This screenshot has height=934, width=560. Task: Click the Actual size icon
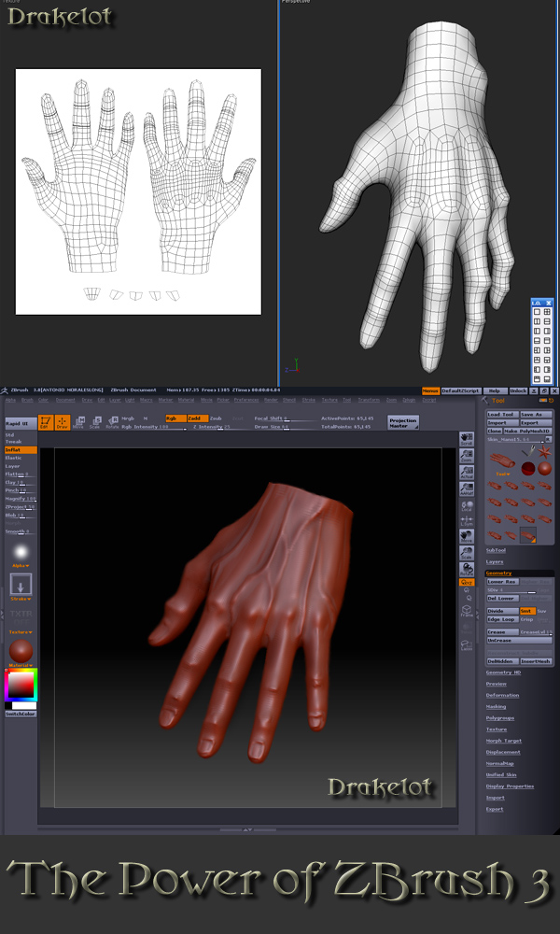(467, 473)
